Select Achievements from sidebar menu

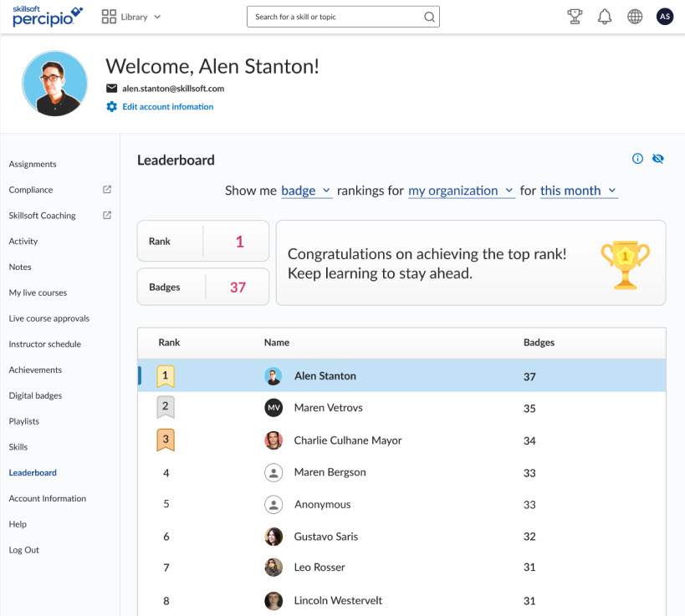35,369
